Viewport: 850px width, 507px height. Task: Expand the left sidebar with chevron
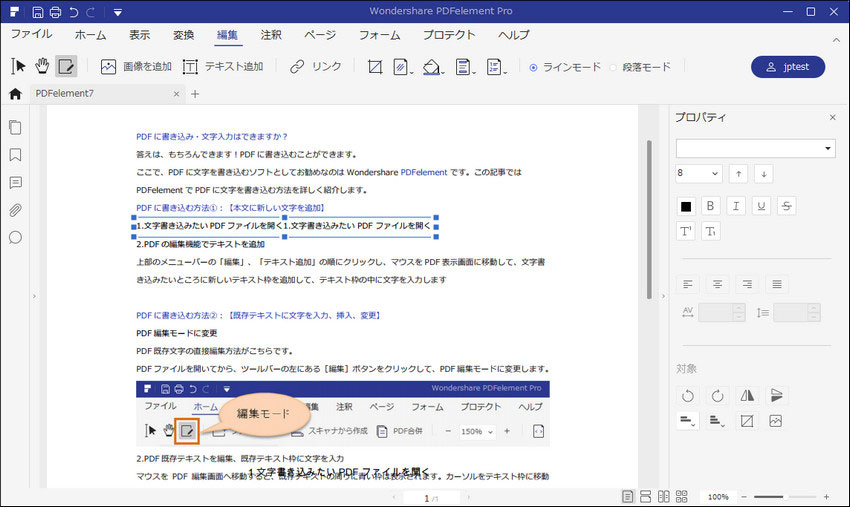(34, 296)
